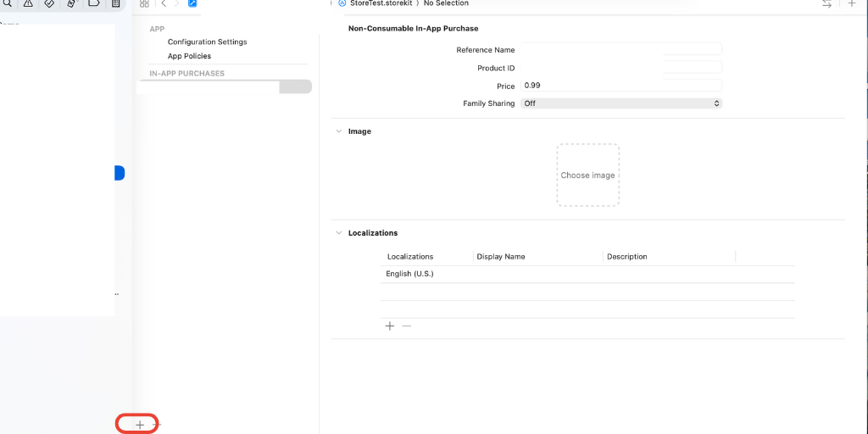Click the add editor plus icon
868x434 pixels.
852,3
